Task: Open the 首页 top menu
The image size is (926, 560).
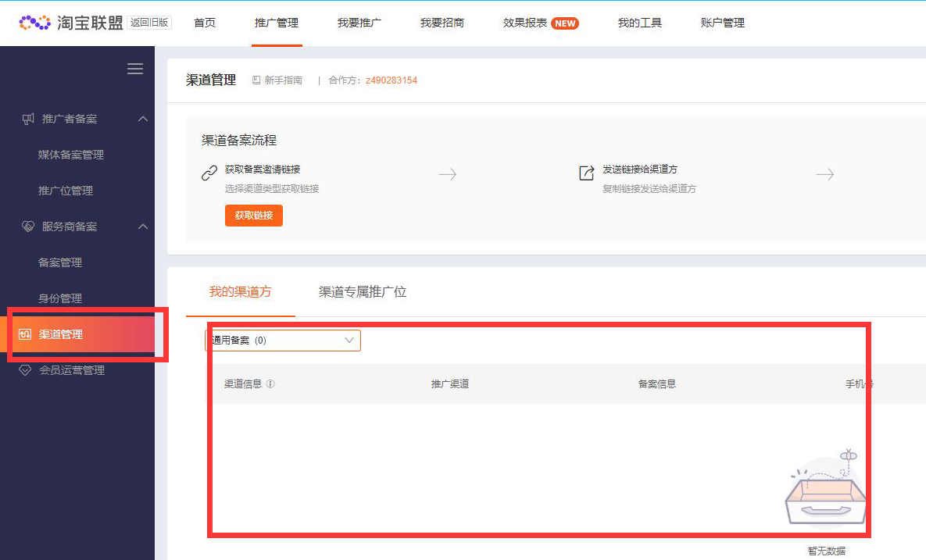Action: coord(205,23)
